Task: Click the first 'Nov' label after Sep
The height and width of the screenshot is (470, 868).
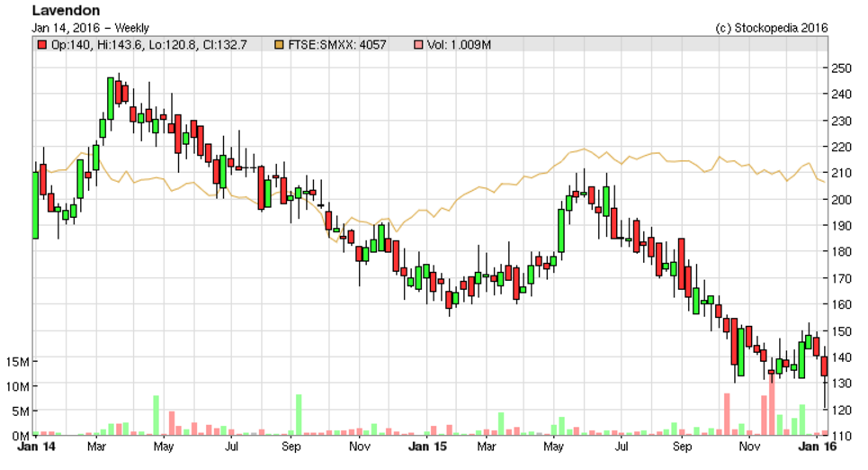Action: point(360,447)
